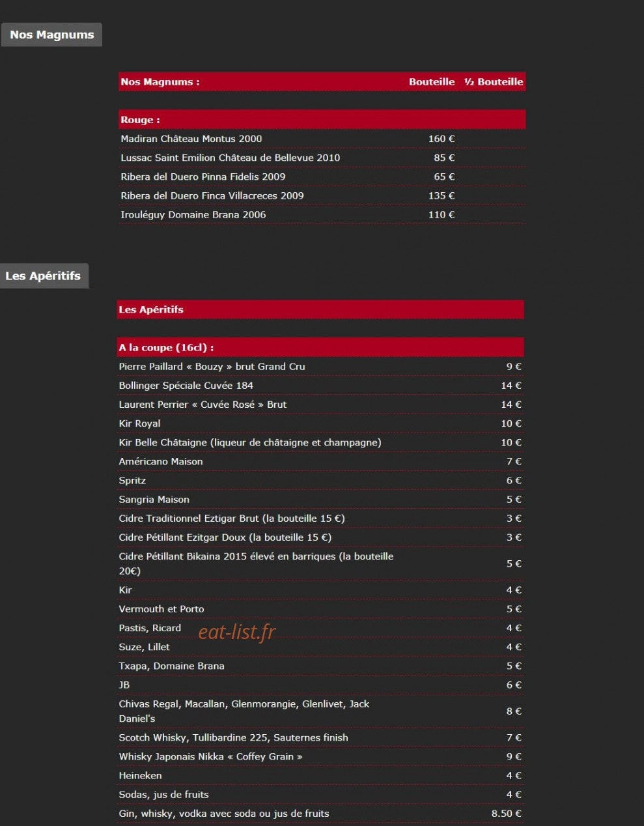This screenshot has height=826, width=644.
Task: Select the Spritz item
Action: 132,480
